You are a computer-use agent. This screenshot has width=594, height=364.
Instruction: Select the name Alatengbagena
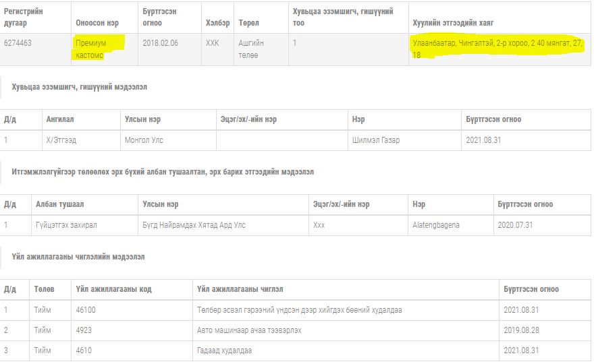(435, 225)
